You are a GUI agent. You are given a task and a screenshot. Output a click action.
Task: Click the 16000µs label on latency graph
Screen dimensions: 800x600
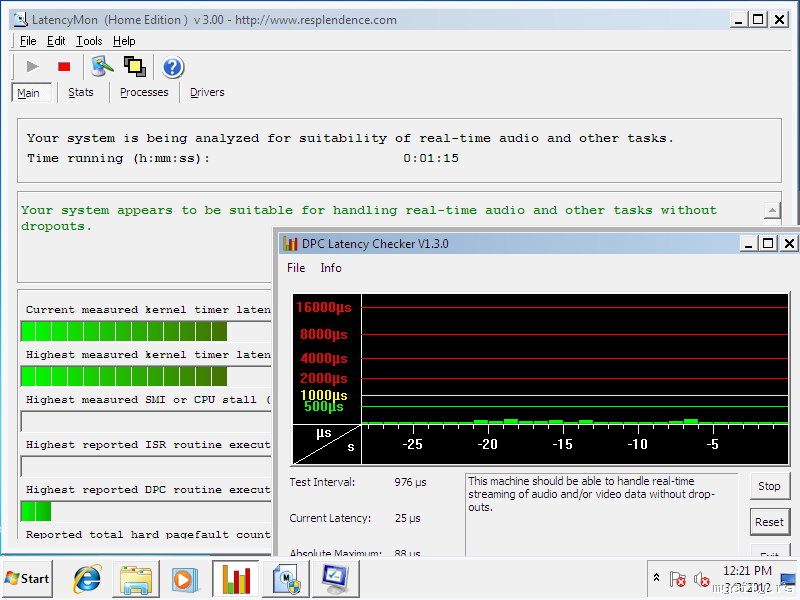point(323,308)
